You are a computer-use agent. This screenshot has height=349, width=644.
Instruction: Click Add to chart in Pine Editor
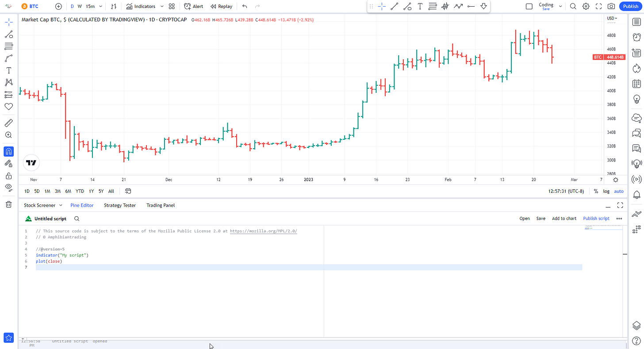[564, 219]
